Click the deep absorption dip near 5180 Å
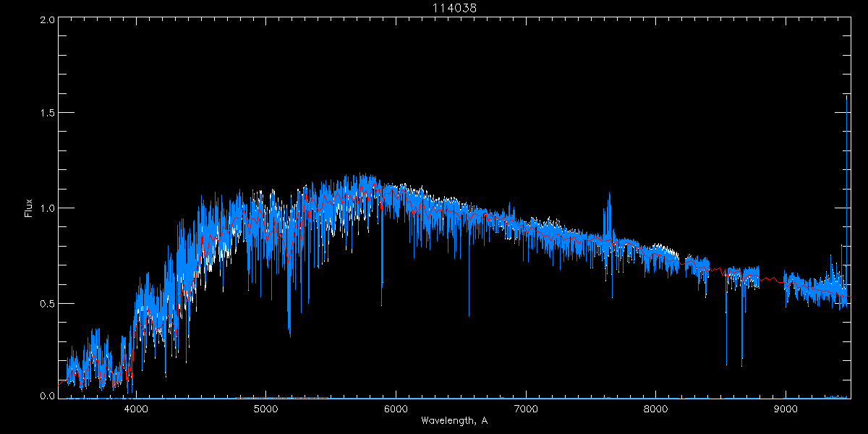868x434 pixels. (289, 334)
